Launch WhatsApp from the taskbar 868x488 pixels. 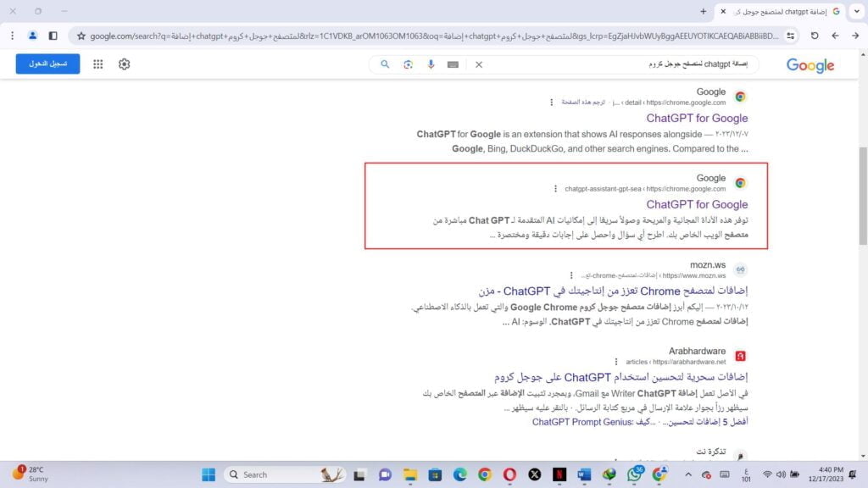point(635,474)
